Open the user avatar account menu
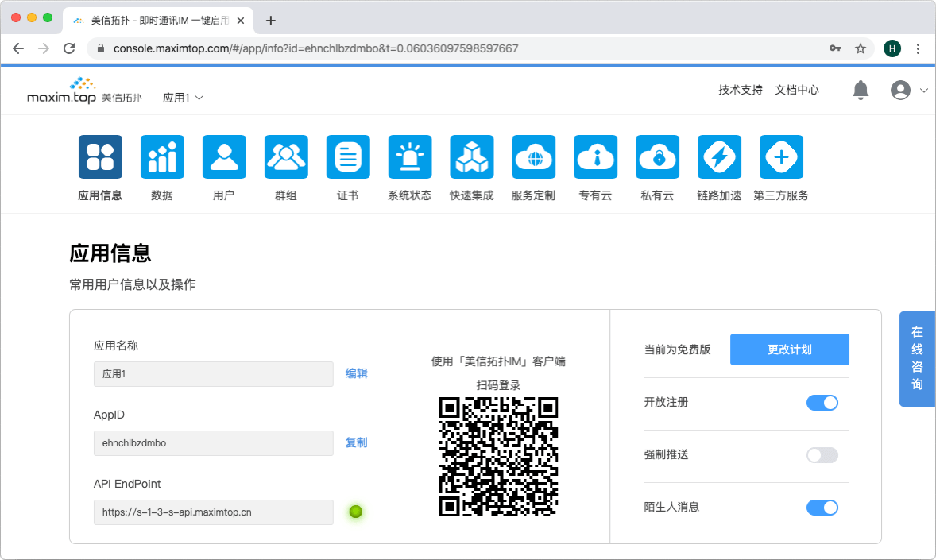Viewport: 936px width, 560px height. [x=901, y=90]
